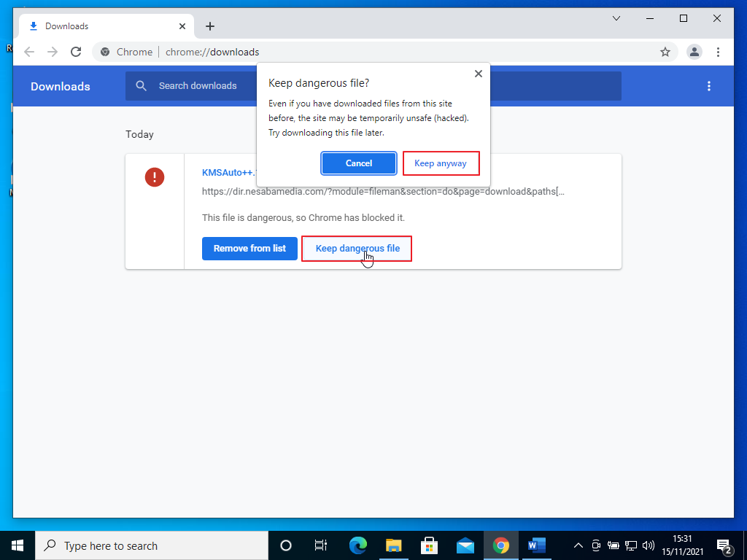Open the Mail app from the taskbar

point(465,545)
